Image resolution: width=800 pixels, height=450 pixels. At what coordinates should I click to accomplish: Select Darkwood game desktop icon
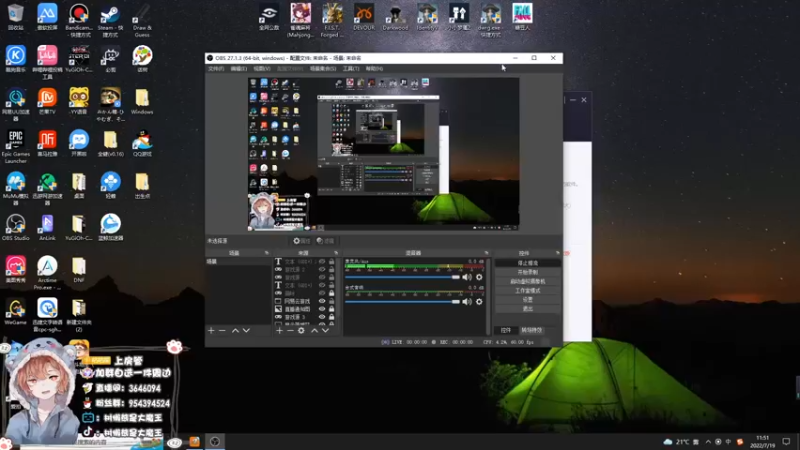pyautogui.click(x=395, y=17)
